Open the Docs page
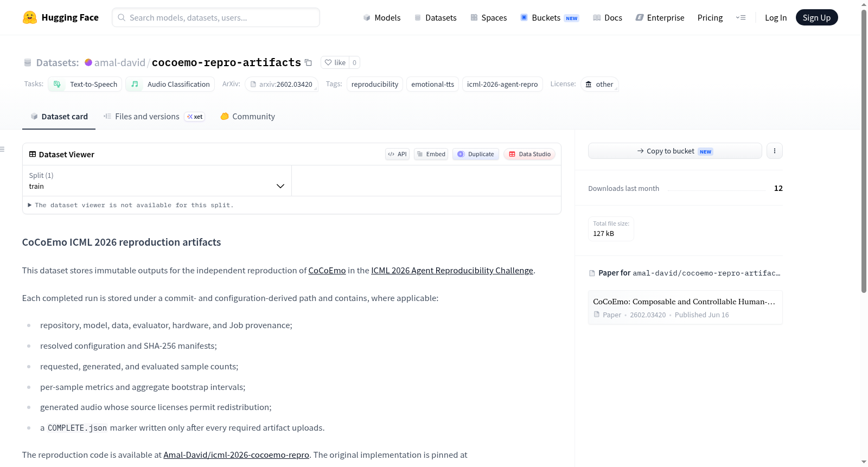 pyautogui.click(x=607, y=17)
